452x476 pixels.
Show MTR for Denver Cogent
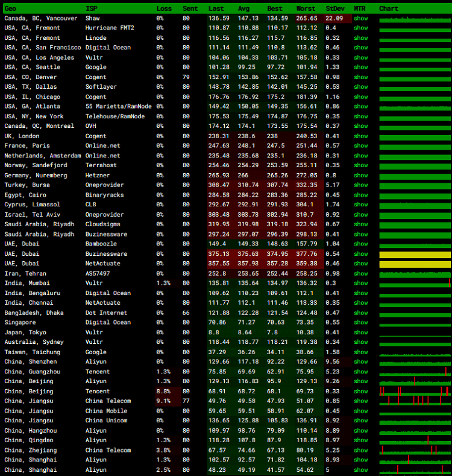pos(360,77)
